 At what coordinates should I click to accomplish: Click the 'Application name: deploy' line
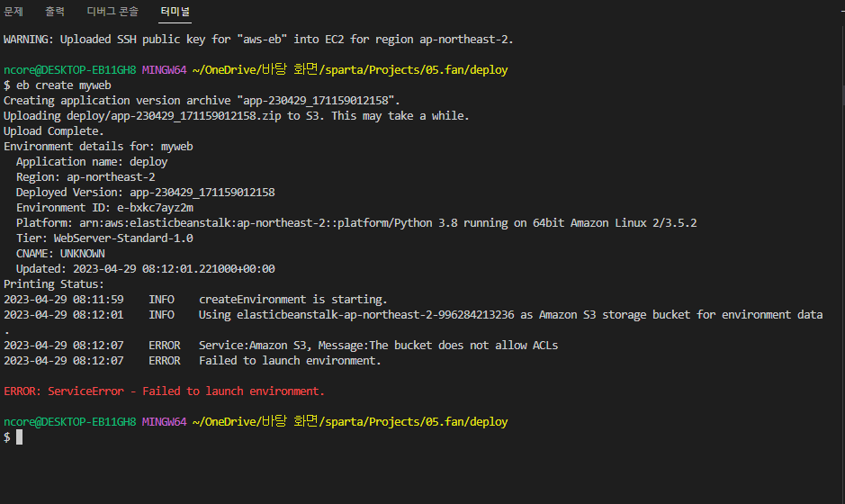coord(92,162)
